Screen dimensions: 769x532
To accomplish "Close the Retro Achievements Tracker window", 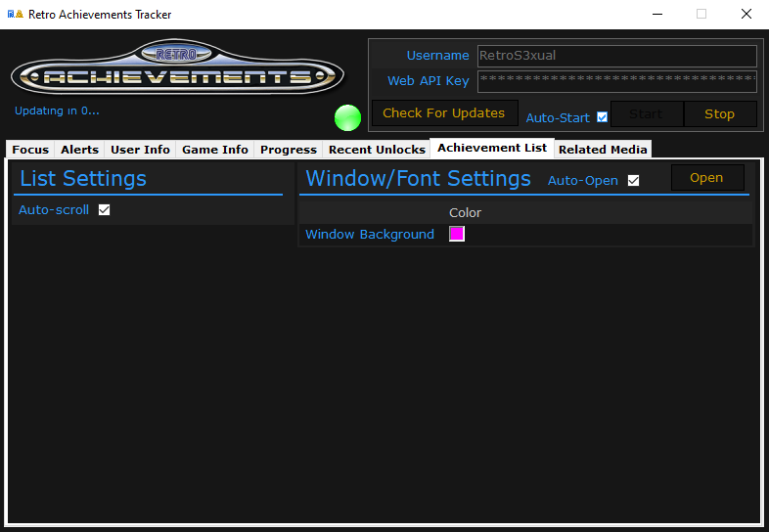I will point(746,15).
